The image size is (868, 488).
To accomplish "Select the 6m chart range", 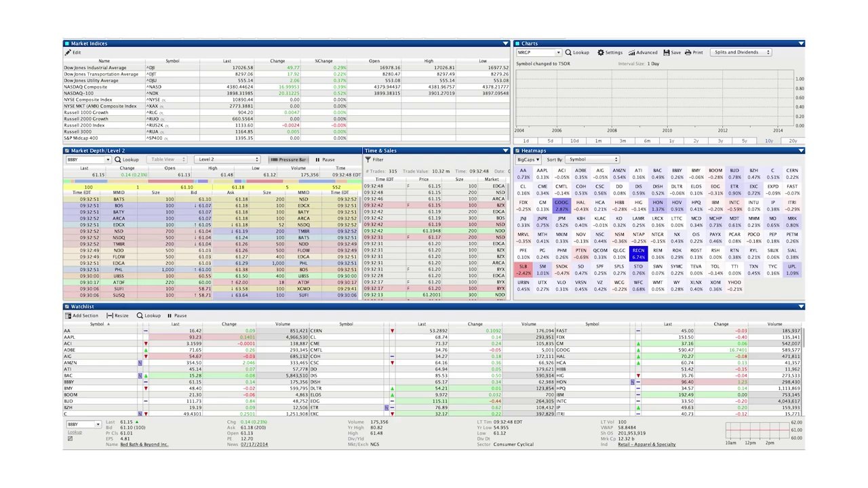I will click(647, 140).
